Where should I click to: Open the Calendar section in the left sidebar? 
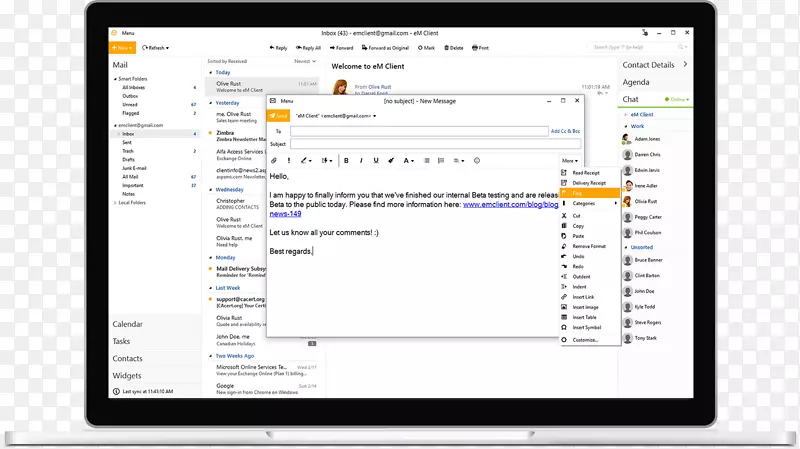tap(127, 324)
